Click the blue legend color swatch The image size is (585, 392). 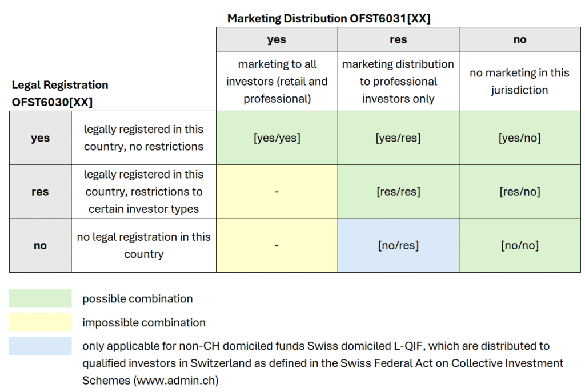40,346
